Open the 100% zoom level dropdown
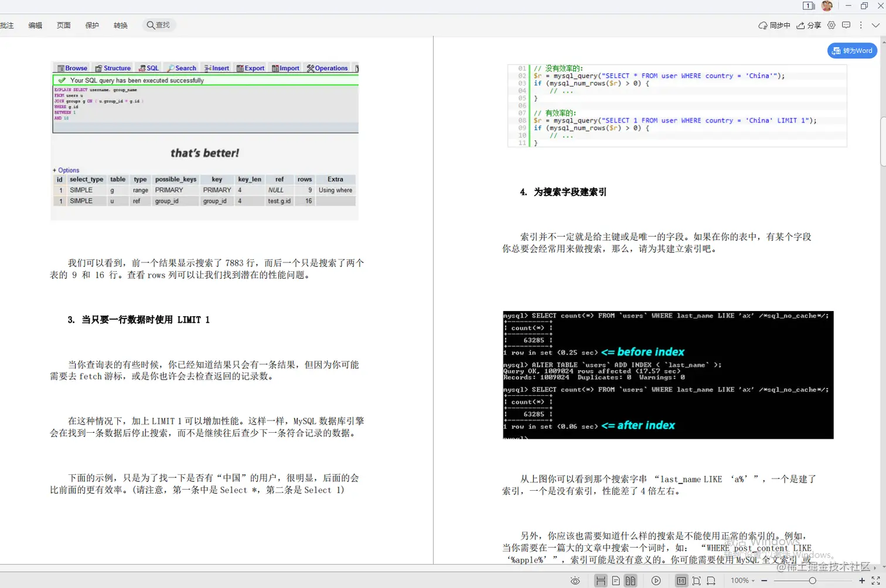The height and width of the screenshot is (588, 886). coord(743,580)
